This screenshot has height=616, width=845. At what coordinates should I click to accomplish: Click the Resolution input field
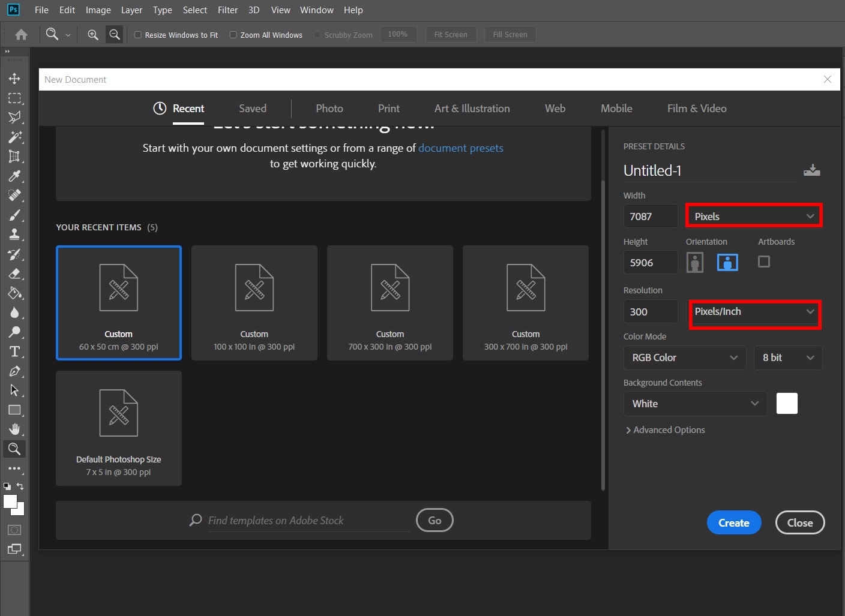click(x=651, y=312)
